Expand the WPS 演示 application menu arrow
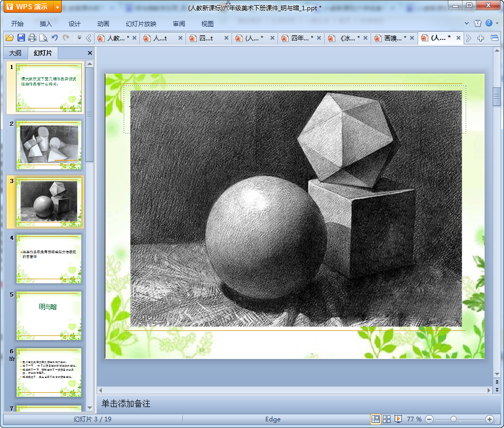The width and height of the screenshot is (504, 428). 57,7
